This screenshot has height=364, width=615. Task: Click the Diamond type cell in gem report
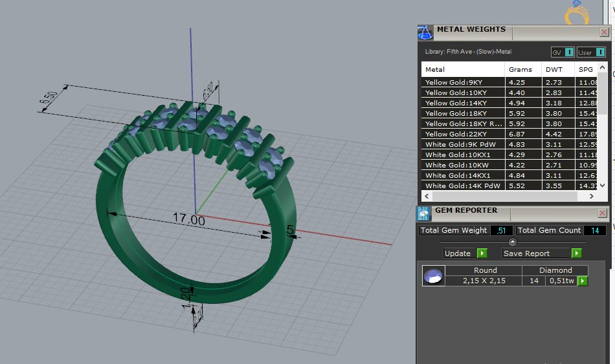pos(555,270)
